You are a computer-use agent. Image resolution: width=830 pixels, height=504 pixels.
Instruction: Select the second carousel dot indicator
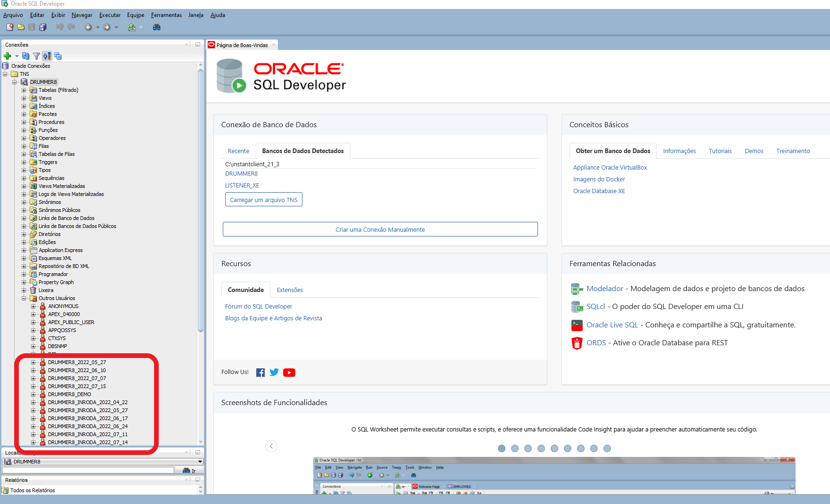click(515, 448)
